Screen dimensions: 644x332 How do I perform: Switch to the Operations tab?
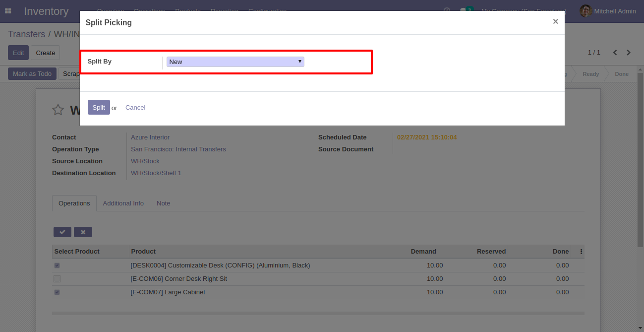click(x=74, y=203)
